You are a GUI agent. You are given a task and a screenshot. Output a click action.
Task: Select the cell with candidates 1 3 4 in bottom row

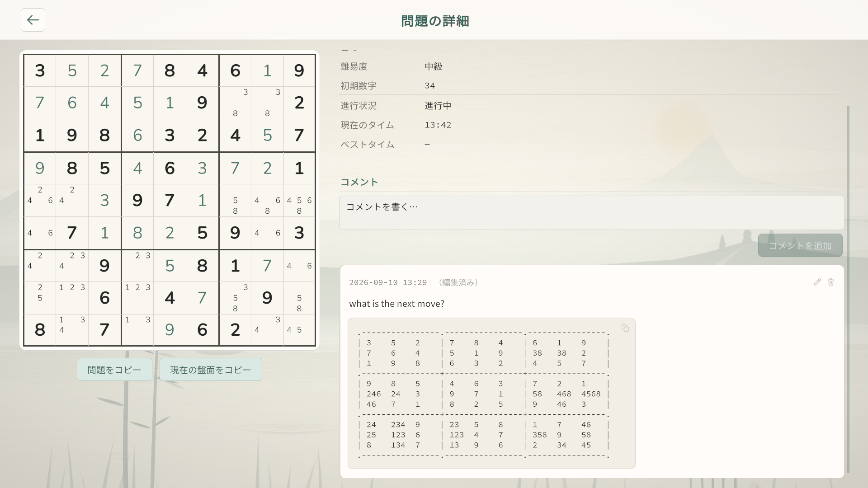[x=72, y=330]
